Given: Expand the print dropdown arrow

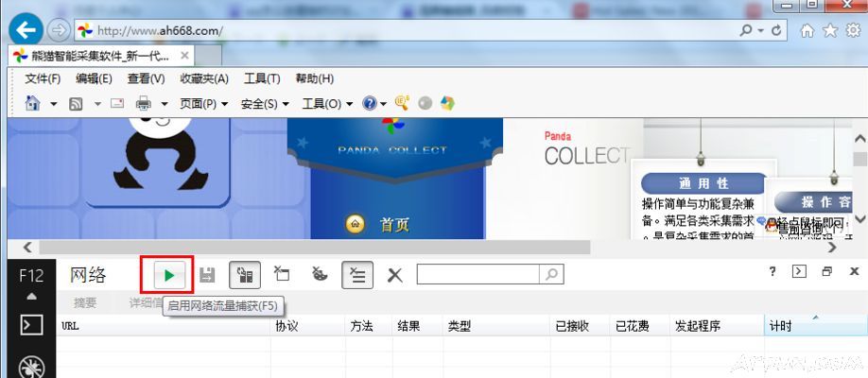Looking at the screenshot, I should pos(165,104).
